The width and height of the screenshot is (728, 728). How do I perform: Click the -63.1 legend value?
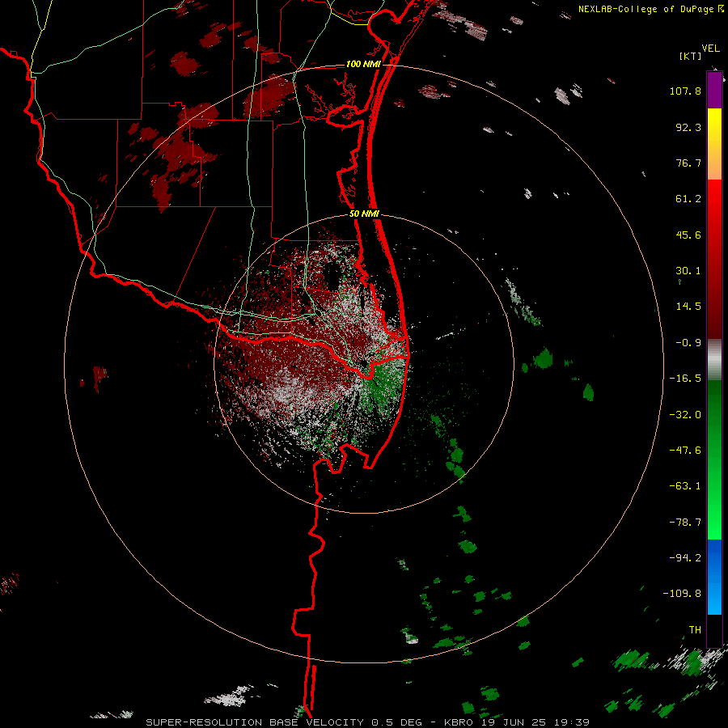click(685, 486)
